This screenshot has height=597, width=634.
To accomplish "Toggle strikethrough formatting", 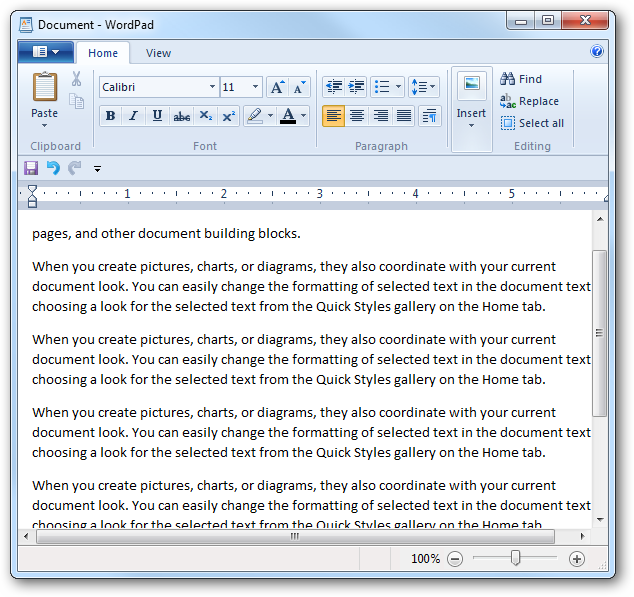I will [182, 116].
